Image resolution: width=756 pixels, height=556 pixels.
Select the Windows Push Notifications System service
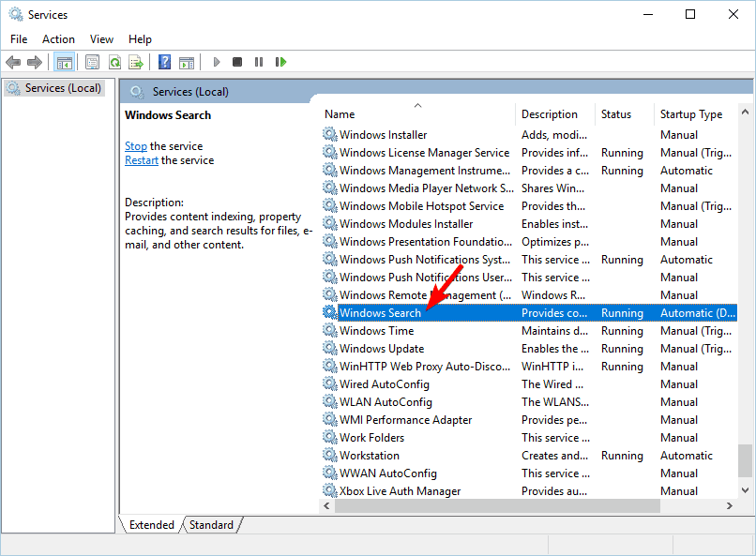(x=529, y=259)
